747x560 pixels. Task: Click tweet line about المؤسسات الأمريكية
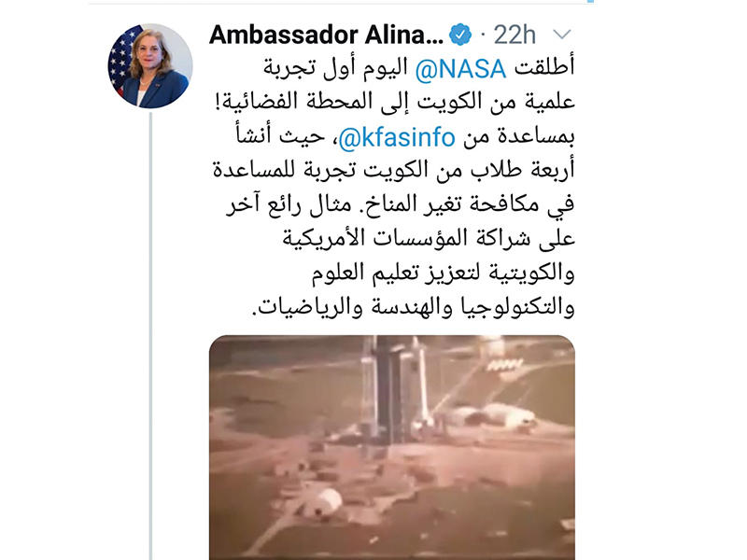tap(429, 238)
